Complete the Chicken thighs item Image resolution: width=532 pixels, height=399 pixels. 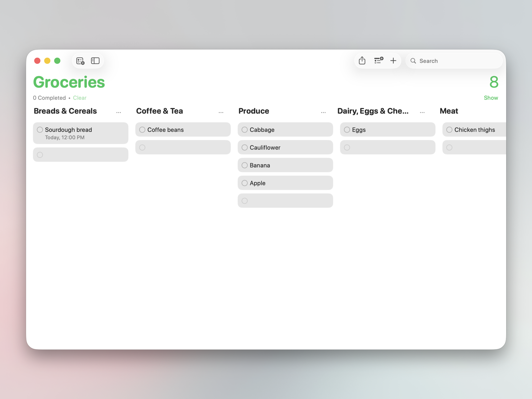point(449,130)
